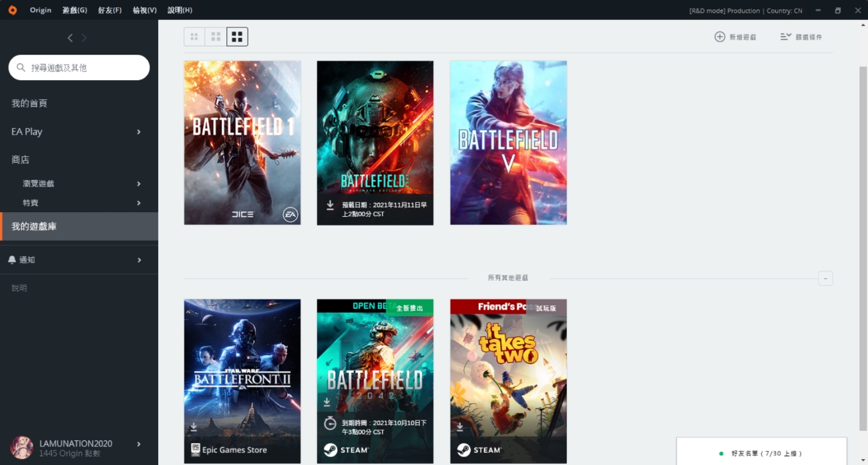Screen dimensions: 868x465
Task: Open the Battlefield 1 game tile
Action: (242, 143)
